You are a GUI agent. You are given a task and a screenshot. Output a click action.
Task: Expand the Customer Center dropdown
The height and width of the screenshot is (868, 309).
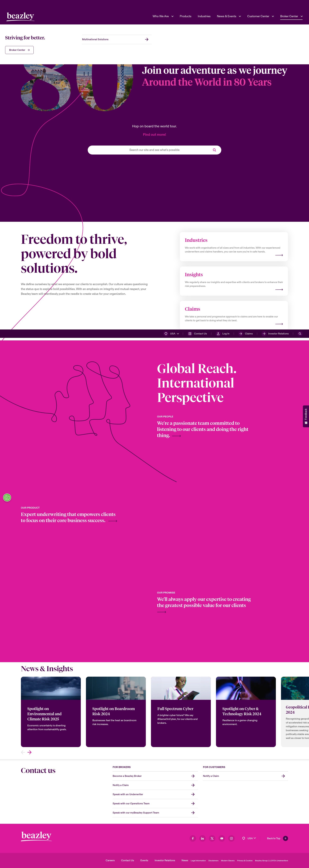(x=260, y=16)
